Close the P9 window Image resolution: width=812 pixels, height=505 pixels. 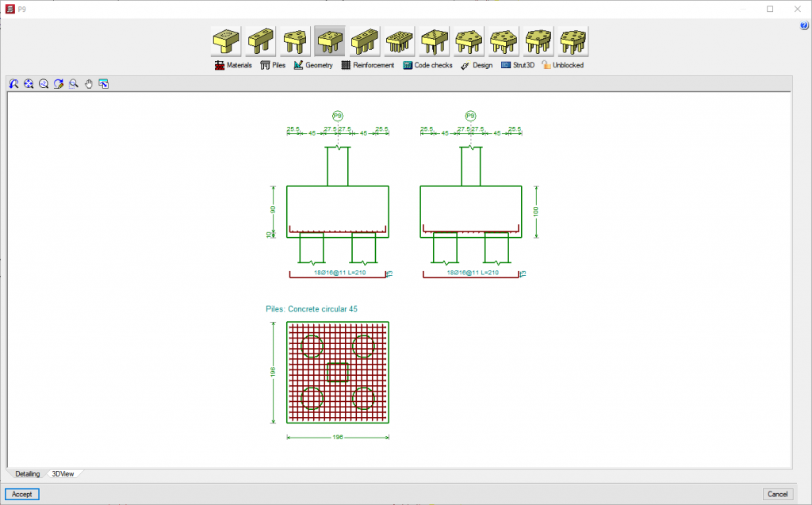point(798,9)
